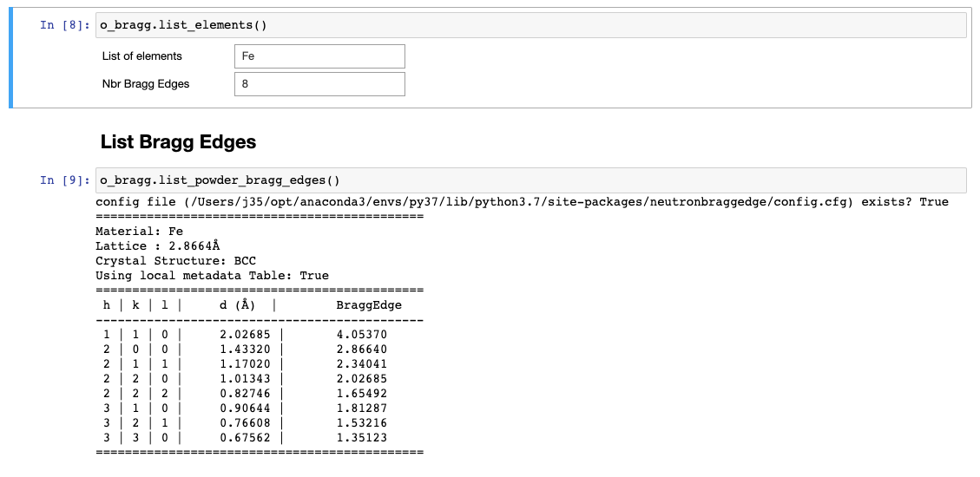Image resolution: width=980 pixels, height=477 pixels.
Task: Click the blue selected-cell bar on the left
Action: coord(11,59)
